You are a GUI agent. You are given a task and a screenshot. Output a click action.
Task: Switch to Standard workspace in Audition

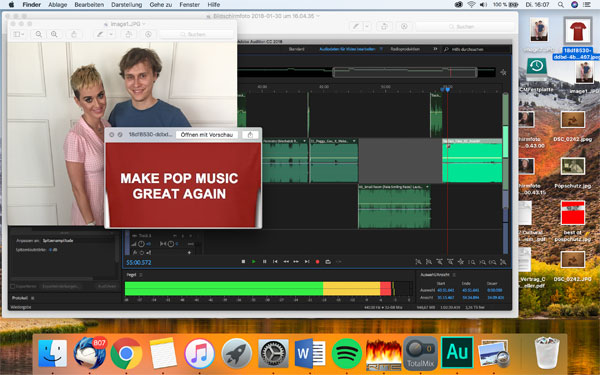[297, 49]
